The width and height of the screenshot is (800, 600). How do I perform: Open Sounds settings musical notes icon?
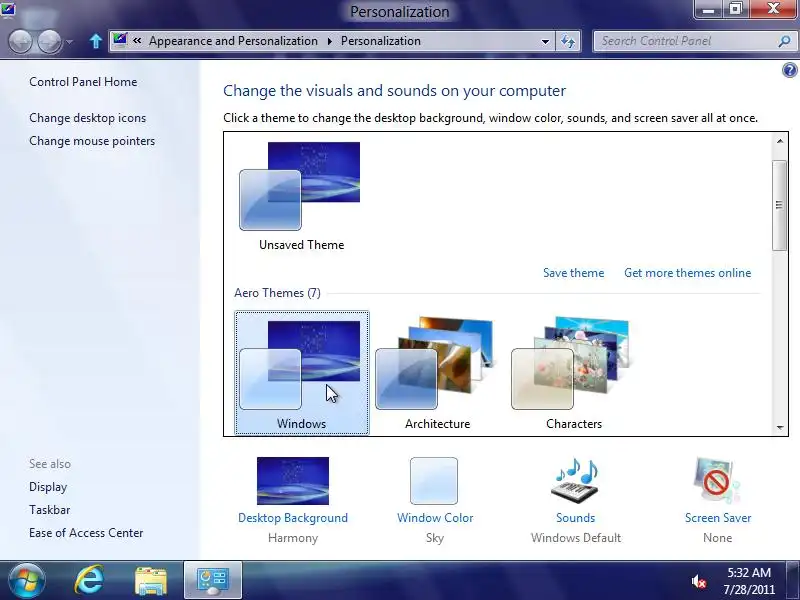pyautogui.click(x=575, y=481)
